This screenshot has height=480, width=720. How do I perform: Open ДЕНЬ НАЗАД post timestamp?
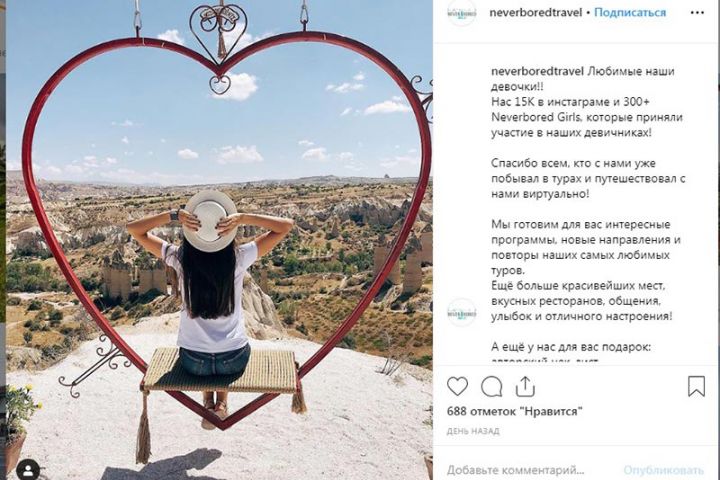[473, 431]
